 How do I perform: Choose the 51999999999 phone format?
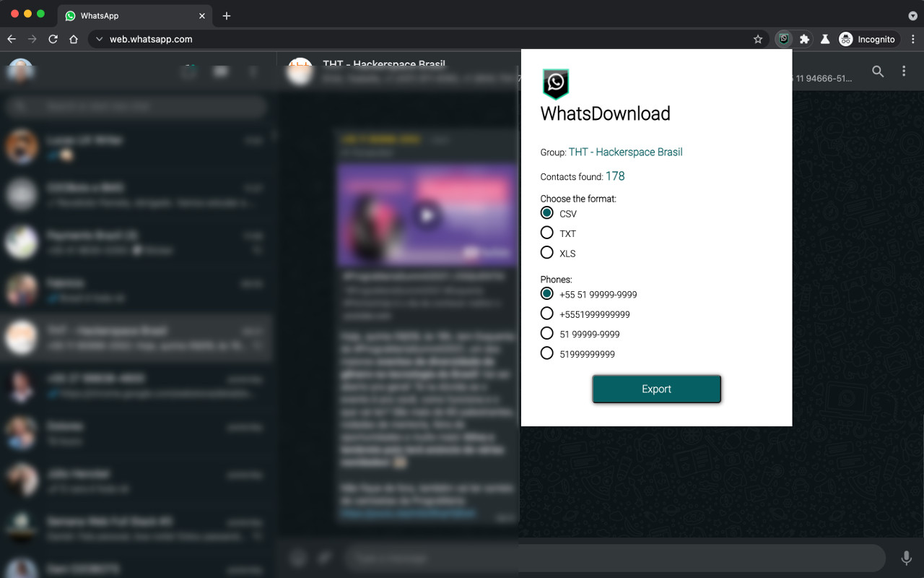tap(546, 353)
